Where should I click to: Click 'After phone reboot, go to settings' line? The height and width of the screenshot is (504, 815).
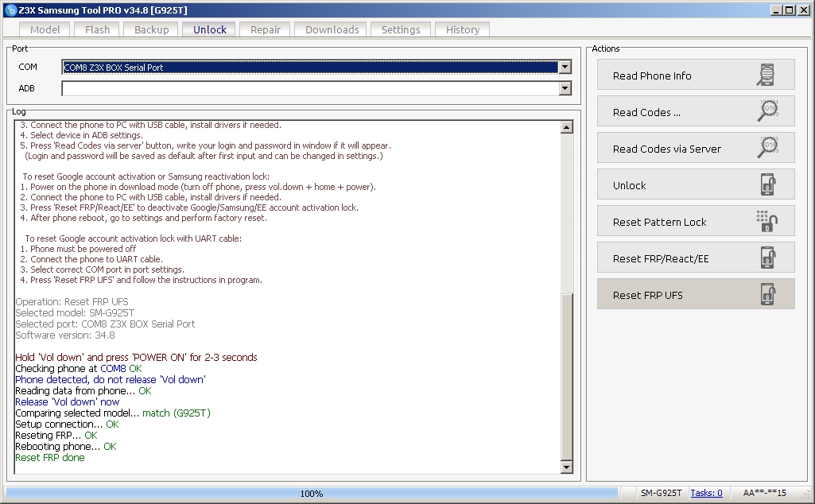click(x=143, y=218)
